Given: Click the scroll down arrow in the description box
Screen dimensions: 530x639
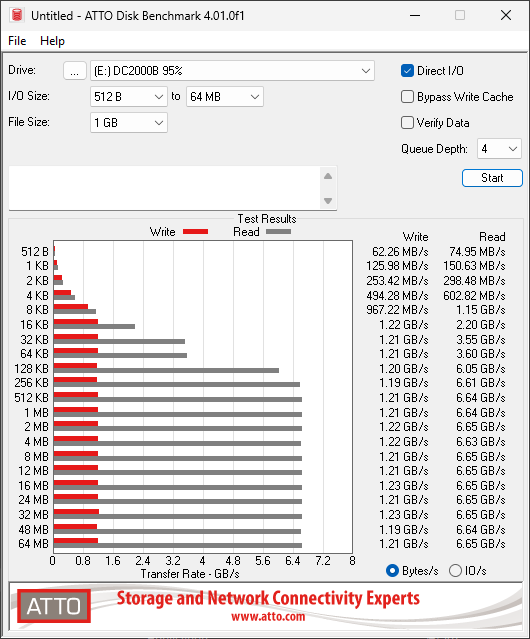Looking at the screenshot, I should (328, 201).
